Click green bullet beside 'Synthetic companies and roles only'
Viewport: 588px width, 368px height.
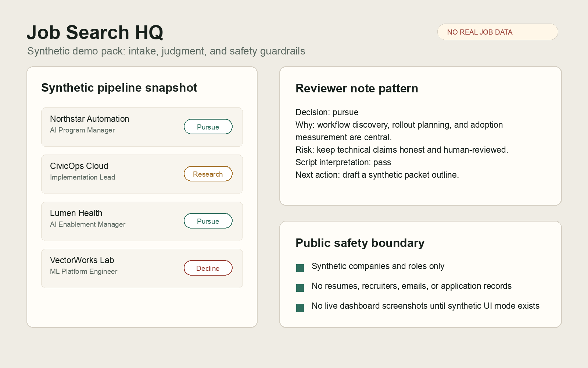300,268
